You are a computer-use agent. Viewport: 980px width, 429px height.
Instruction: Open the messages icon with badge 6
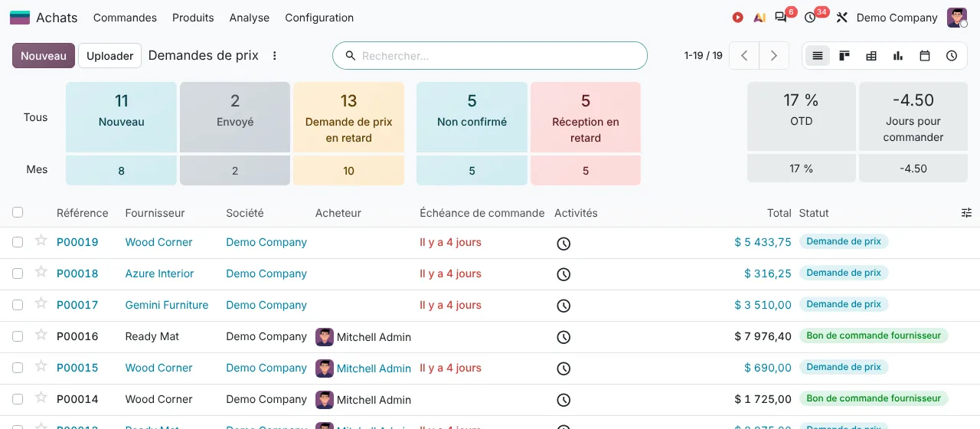(781, 17)
